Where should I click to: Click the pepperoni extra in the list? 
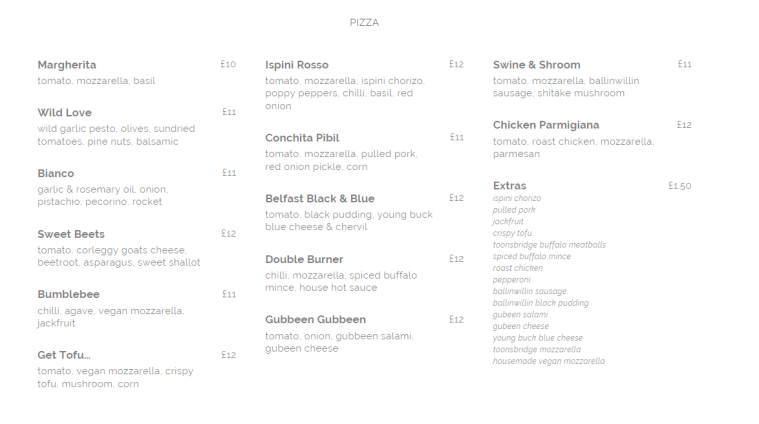pyautogui.click(x=511, y=280)
